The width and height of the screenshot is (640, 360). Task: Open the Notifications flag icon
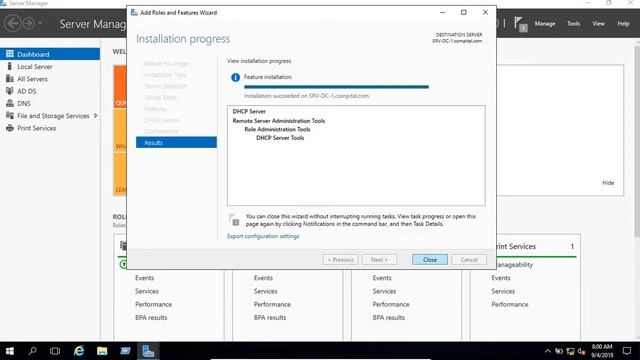[x=520, y=24]
